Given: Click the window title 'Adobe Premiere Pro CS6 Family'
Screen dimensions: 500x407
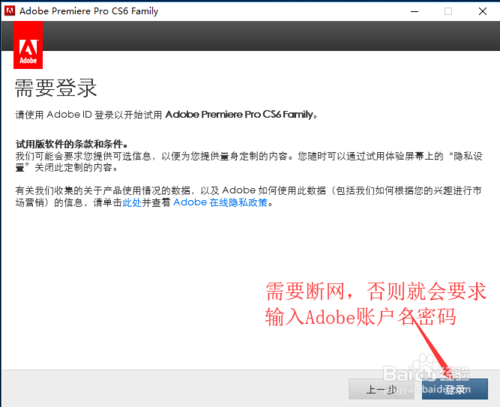Looking at the screenshot, I should (x=89, y=11).
